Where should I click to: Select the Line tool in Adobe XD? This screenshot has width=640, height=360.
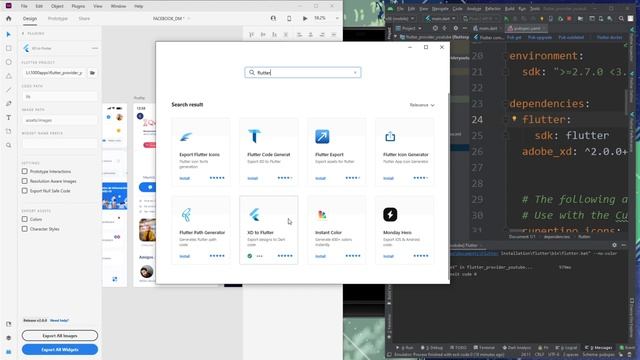coord(9,90)
